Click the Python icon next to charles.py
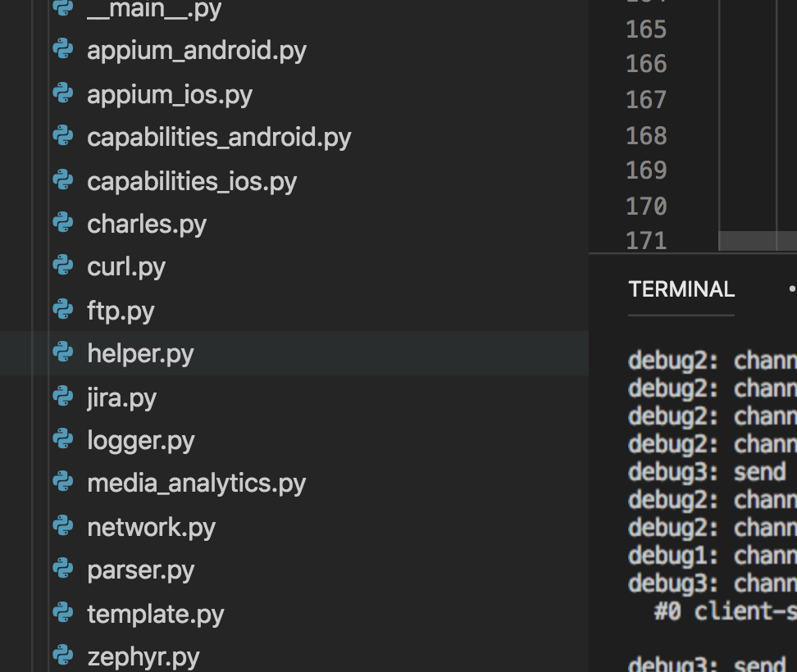The width and height of the screenshot is (797, 672). tap(63, 224)
